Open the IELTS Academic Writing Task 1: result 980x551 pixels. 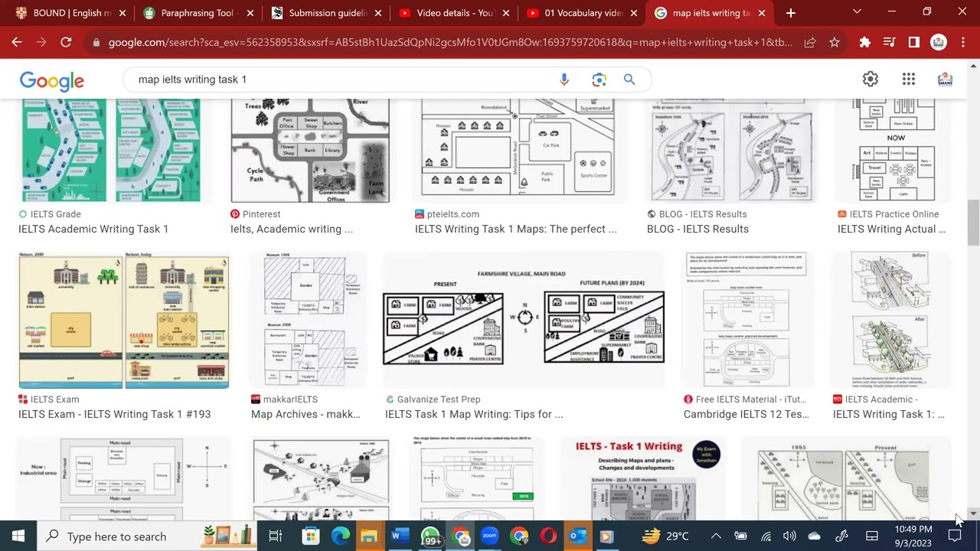coord(889,414)
